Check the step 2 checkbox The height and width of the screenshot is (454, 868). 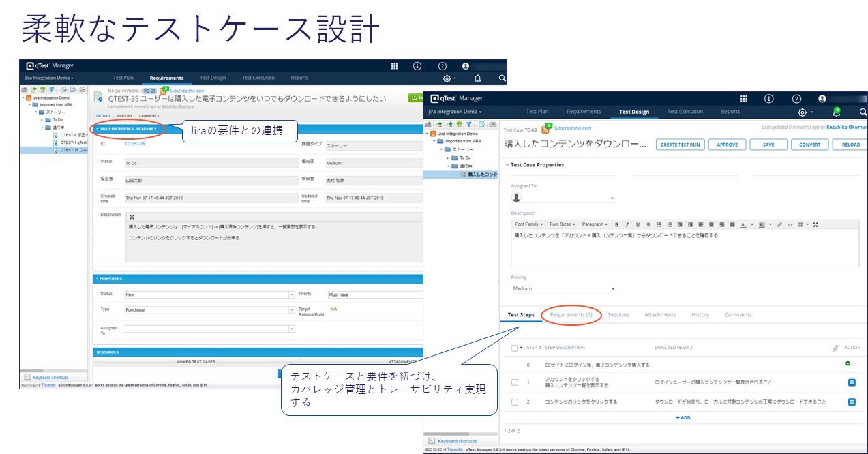pyautogui.click(x=515, y=402)
